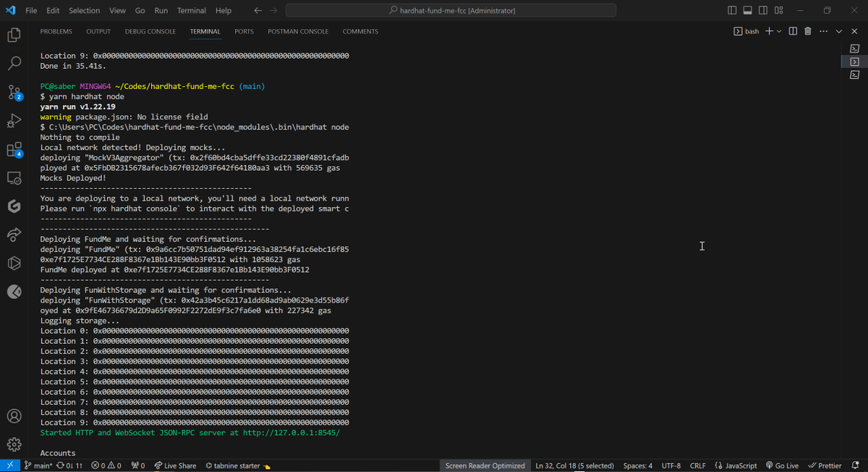
Task: Open the Spaces: 4 indentation selector
Action: [637, 465]
